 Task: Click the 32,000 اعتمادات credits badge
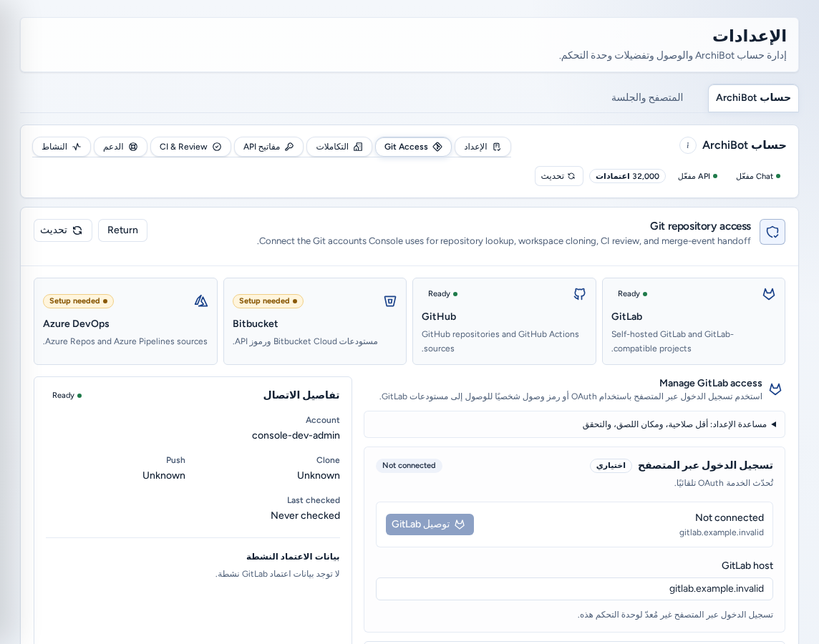pos(627,177)
